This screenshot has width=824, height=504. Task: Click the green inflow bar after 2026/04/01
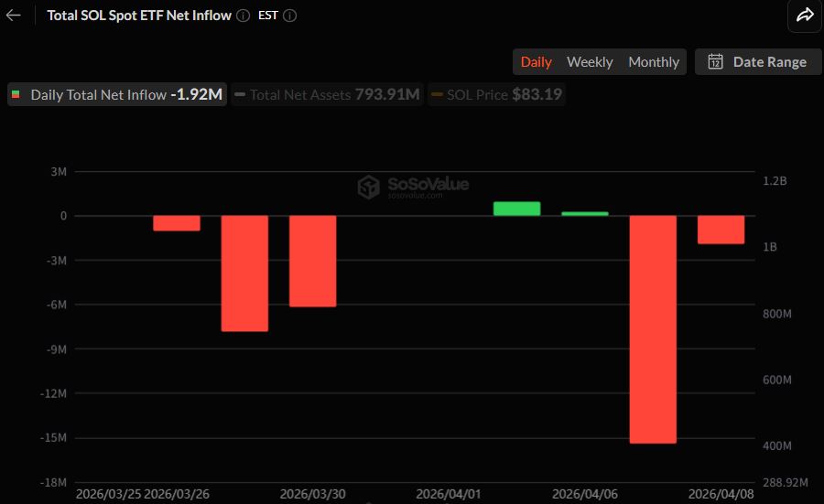click(x=516, y=209)
